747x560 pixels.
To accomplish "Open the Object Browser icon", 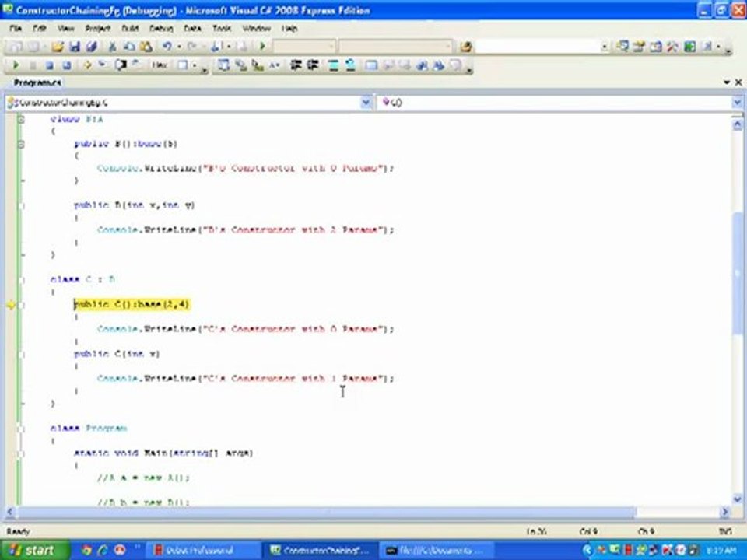I will [656, 47].
